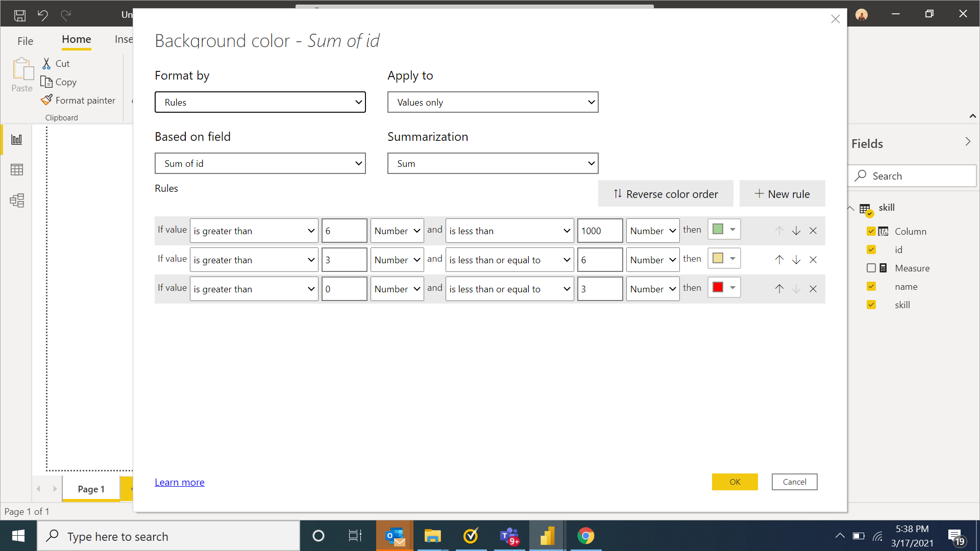Collapse the skill table in Fields
Viewport: 980px width, 551px height.
(x=851, y=208)
